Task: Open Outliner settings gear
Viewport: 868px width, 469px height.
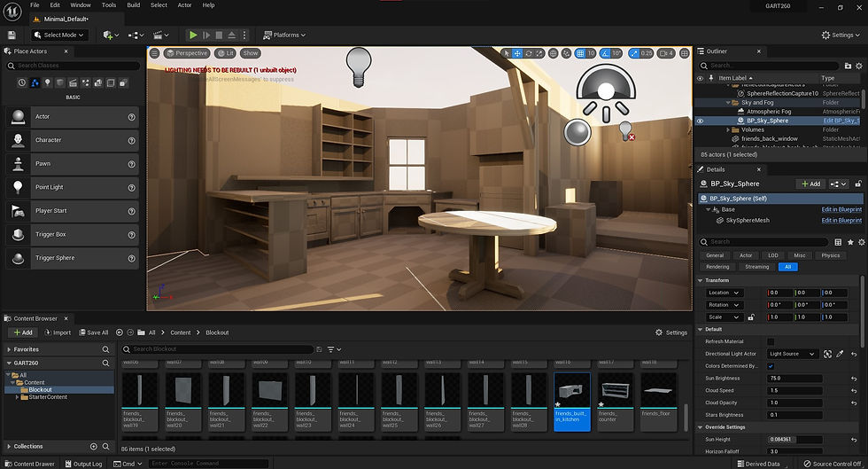Action: pyautogui.click(x=859, y=66)
